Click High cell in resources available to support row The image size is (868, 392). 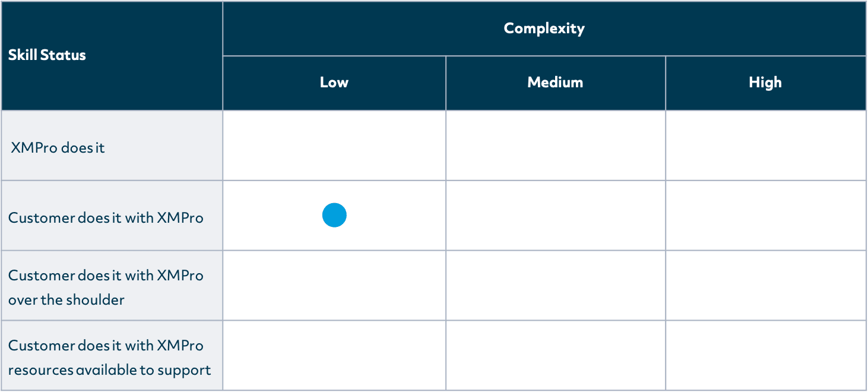tap(765, 355)
